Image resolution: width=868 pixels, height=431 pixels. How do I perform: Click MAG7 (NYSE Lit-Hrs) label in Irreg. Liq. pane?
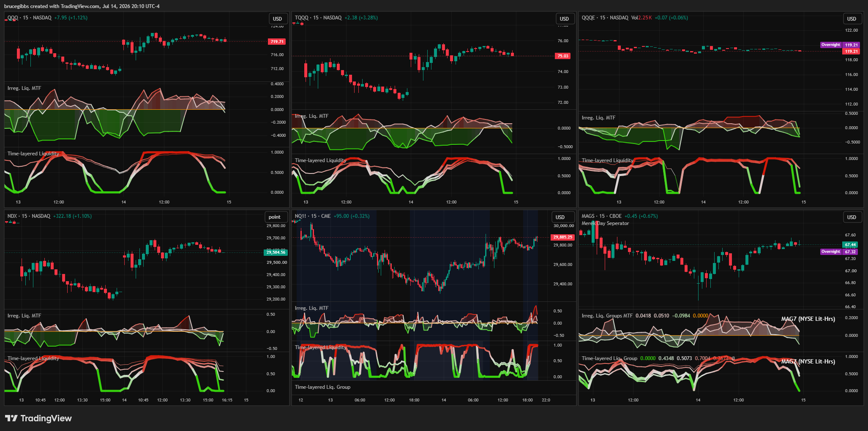tap(808, 319)
